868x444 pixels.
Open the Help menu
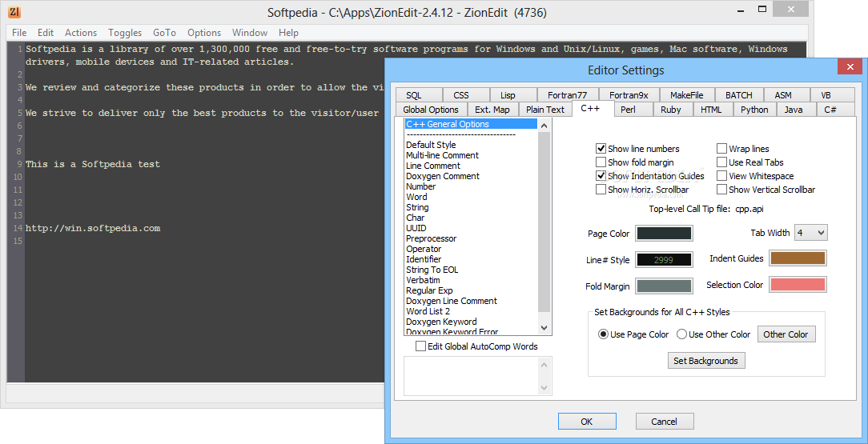point(288,33)
